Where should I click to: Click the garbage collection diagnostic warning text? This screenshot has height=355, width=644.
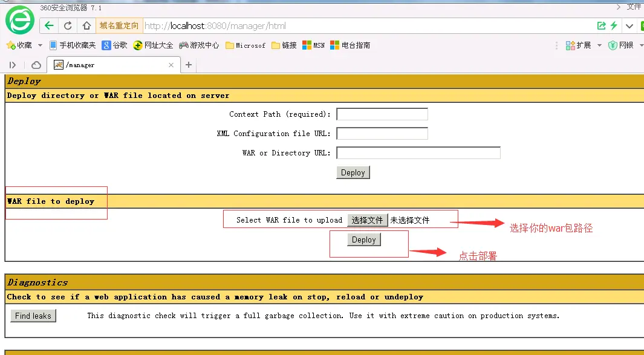pyautogui.click(x=324, y=316)
